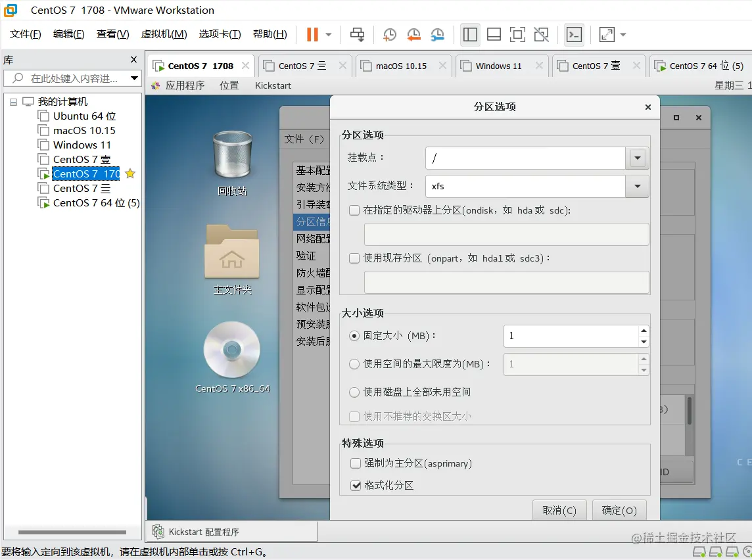
Task: Send Ctrl+Alt+Del to virtual machine
Action: [x=357, y=35]
